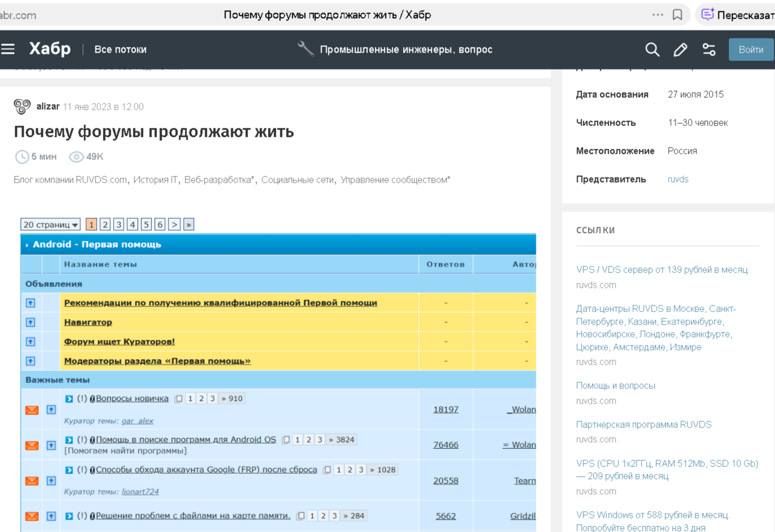Image resolution: width=775 pixels, height=532 pixels.
Task: Go to forum page 3
Action: click(119, 224)
